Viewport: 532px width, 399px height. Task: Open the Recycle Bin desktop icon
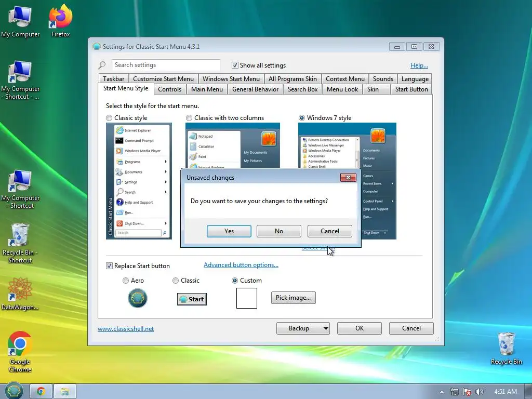pyautogui.click(x=506, y=348)
